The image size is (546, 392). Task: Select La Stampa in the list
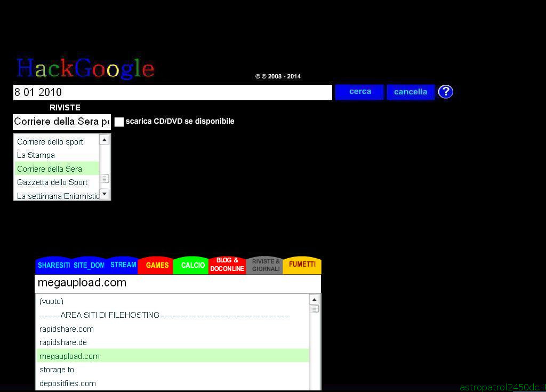coord(57,155)
